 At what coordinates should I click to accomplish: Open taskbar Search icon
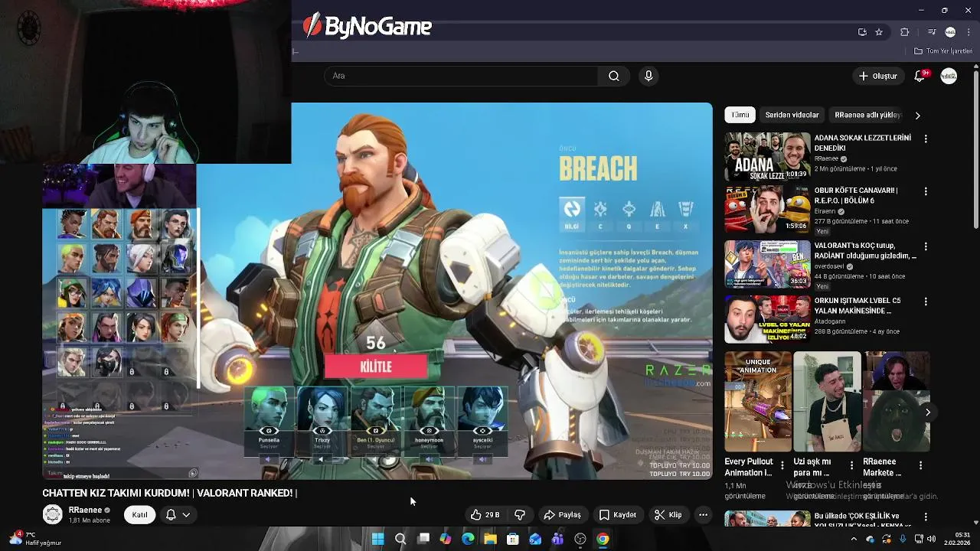(x=400, y=539)
